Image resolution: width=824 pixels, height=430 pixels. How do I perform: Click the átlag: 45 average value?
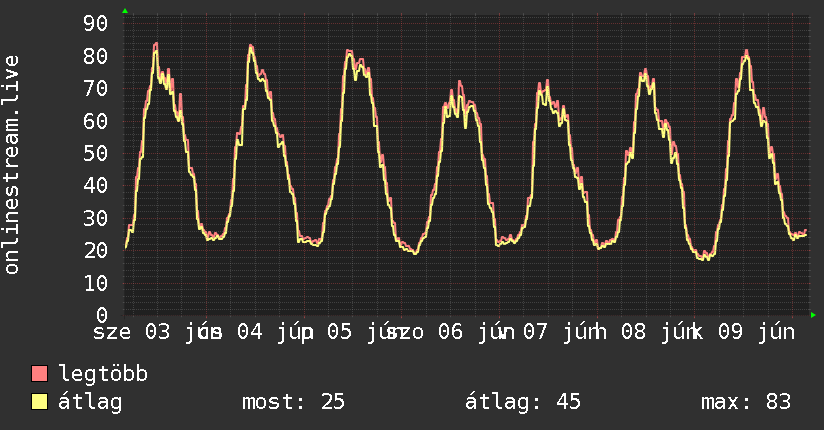pyautogui.click(x=523, y=402)
